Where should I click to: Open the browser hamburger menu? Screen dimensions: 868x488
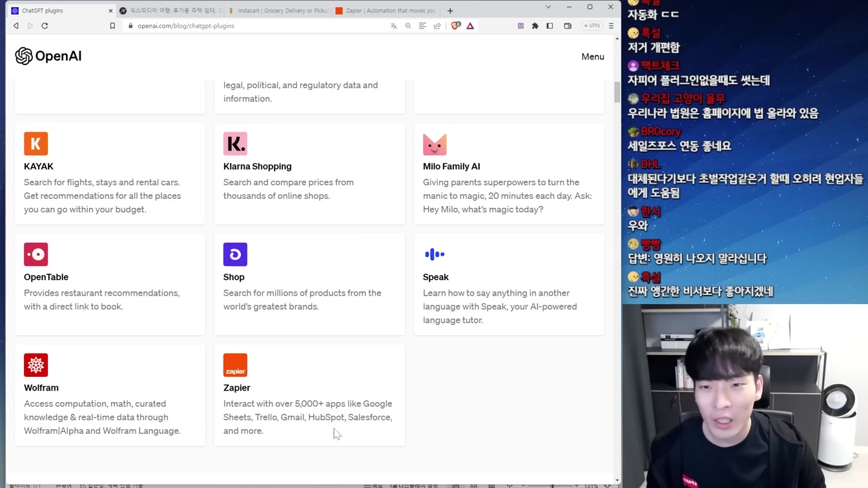[611, 26]
